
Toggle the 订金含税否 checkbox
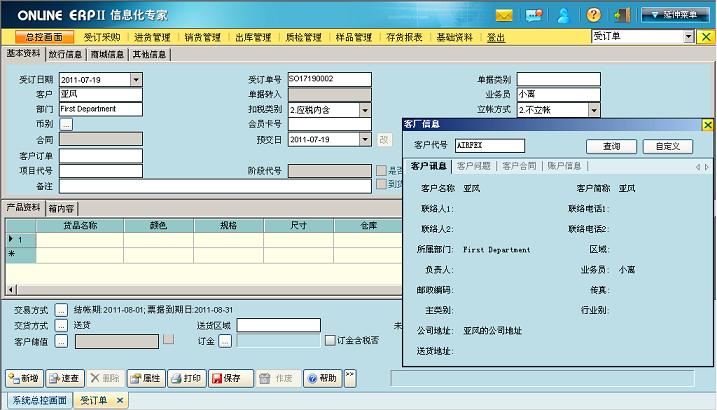pos(329,341)
